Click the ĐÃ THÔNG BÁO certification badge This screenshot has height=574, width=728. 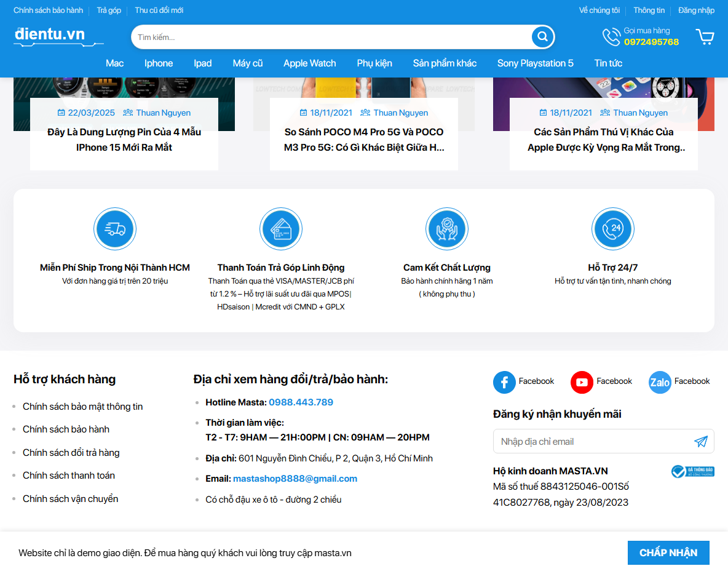coord(692,471)
